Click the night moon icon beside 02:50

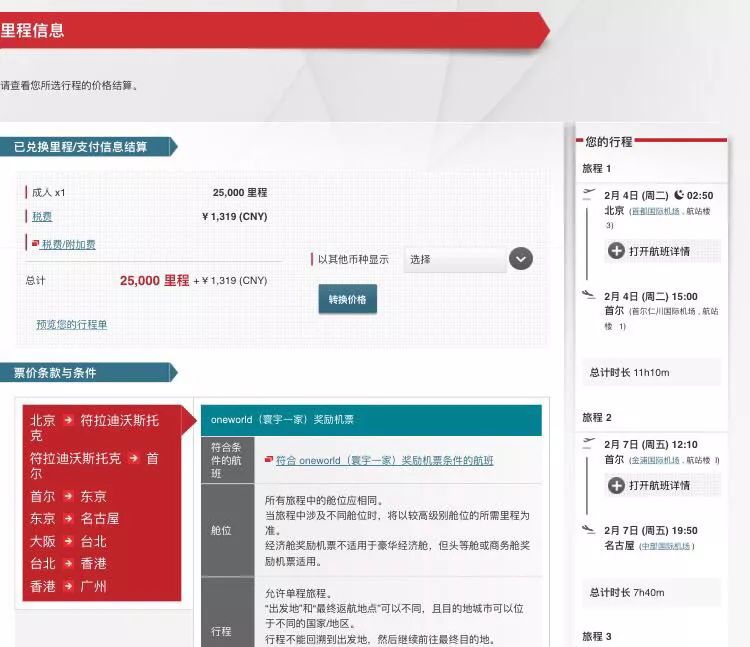click(679, 195)
